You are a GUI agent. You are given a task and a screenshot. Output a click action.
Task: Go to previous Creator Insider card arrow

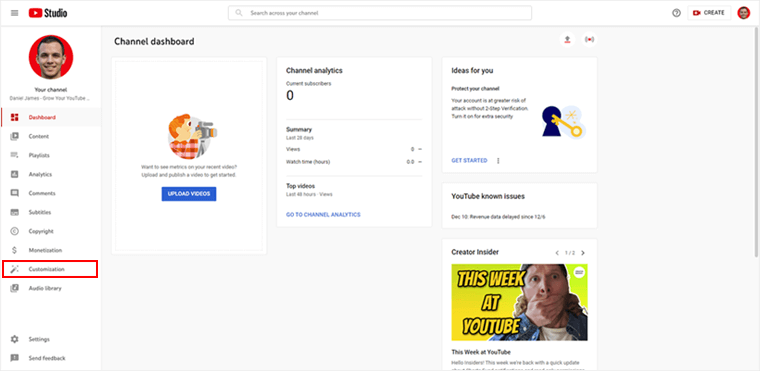557,253
